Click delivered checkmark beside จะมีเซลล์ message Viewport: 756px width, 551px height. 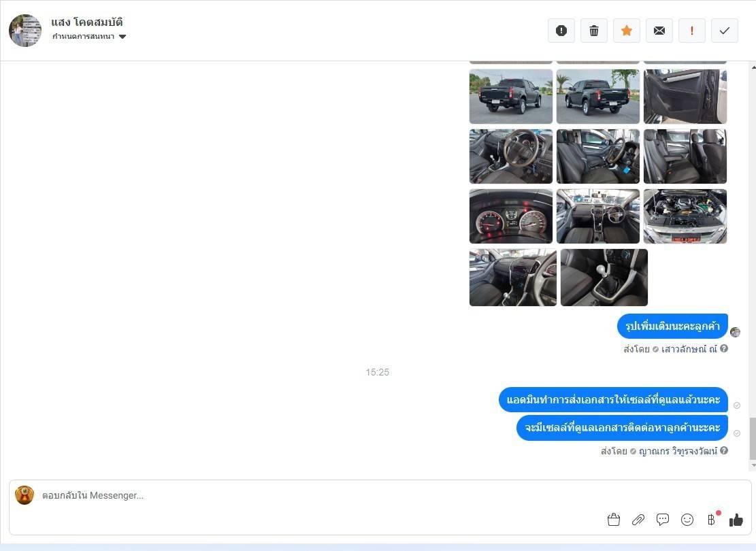click(x=737, y=433)
